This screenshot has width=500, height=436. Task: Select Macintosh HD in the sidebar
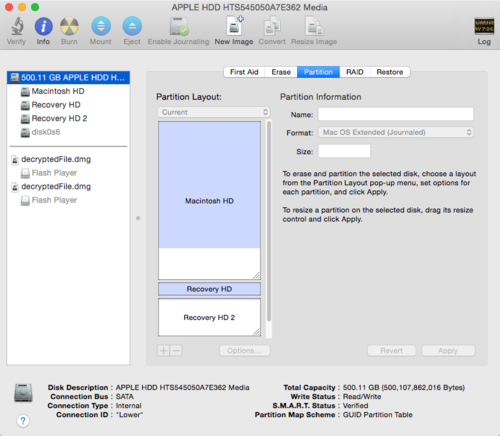[x=68, y=91]
